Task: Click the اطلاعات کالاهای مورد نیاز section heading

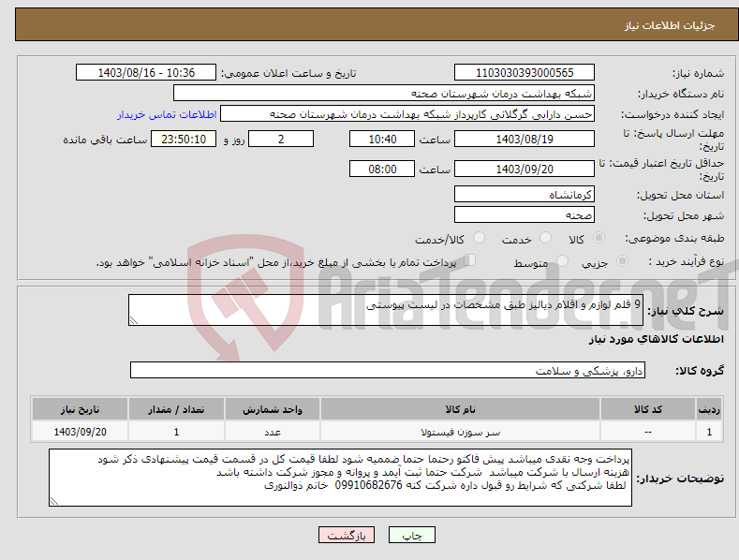Action: coord(656,339)
